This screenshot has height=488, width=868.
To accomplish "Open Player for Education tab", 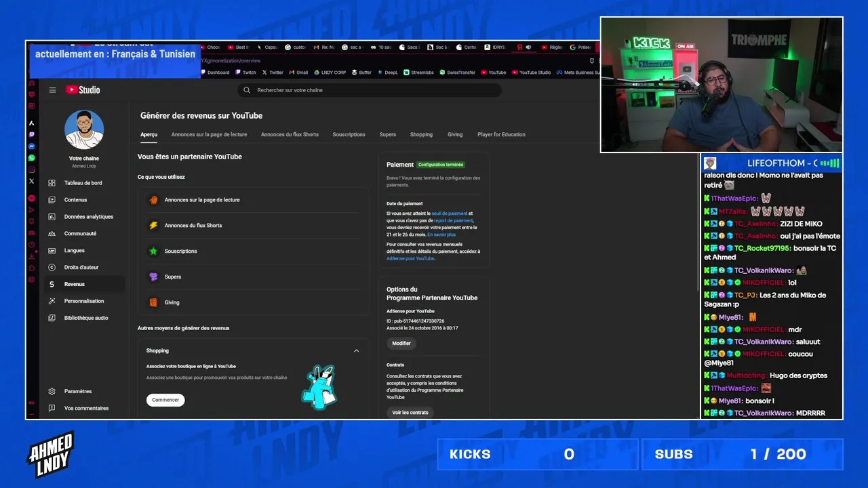I will [501, 134].
